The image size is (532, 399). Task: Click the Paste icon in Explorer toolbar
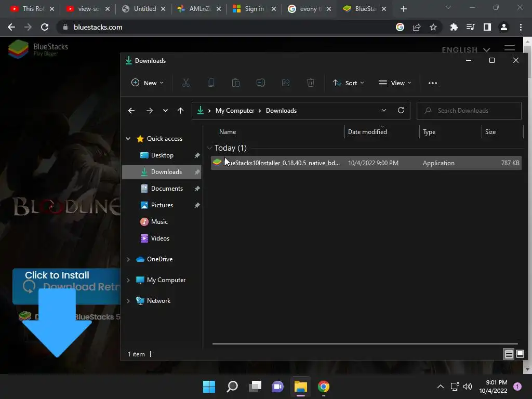[235, 83]
